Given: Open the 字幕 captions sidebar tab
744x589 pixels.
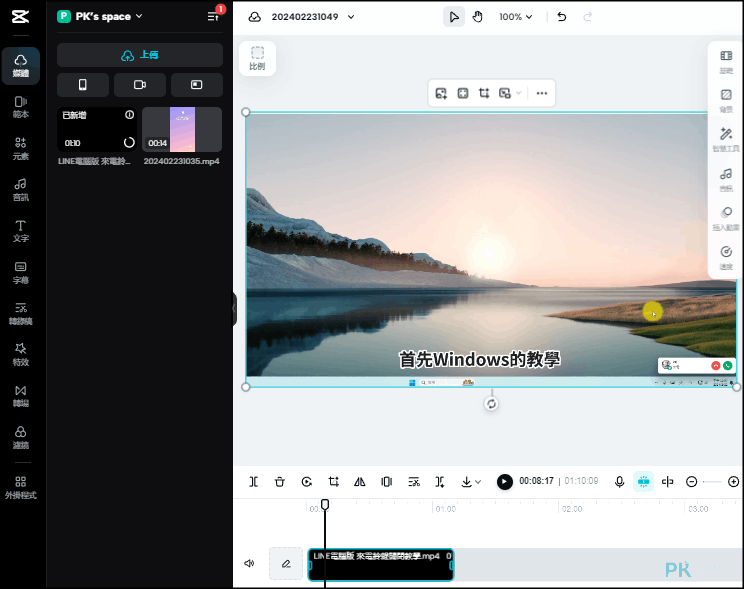Looking at the screenshot, I should 20,273.
